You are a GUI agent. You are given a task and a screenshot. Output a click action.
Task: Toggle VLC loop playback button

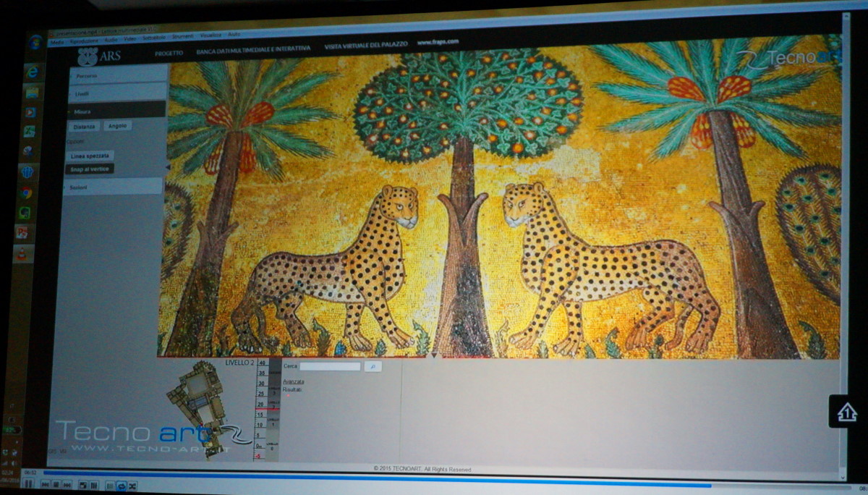point(121,486)
